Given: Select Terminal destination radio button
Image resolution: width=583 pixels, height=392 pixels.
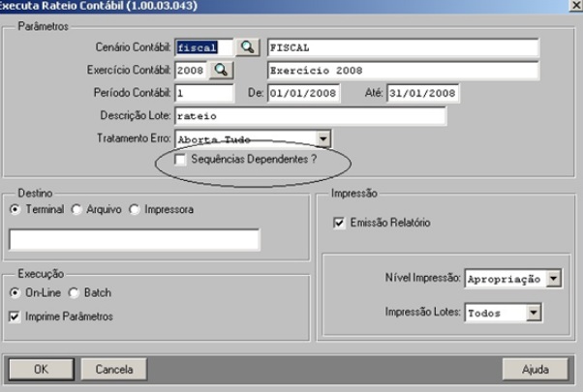Looking at the screenshot, I should [x=15, y=210].
